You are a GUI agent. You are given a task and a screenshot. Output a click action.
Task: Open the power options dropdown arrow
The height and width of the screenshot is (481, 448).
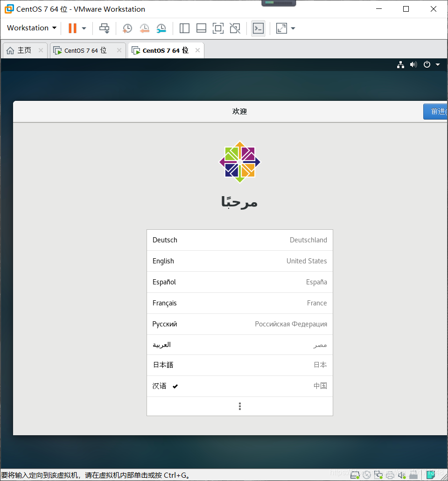[84, 28]
